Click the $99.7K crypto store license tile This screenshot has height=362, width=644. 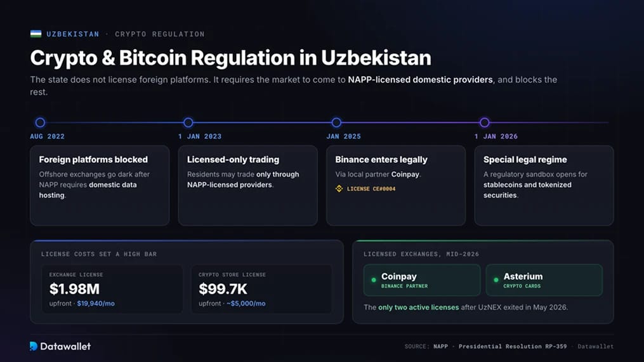point(261,289)
